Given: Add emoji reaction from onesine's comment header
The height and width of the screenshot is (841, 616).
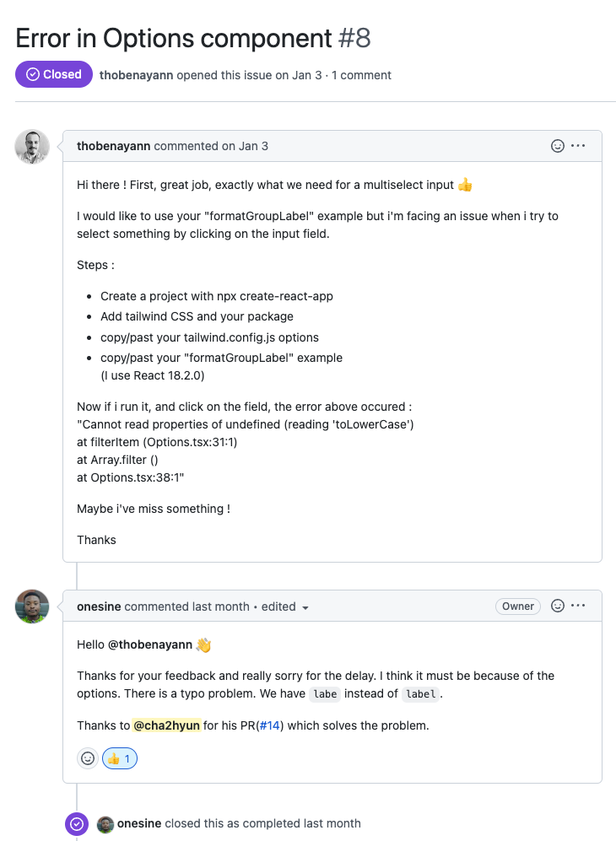Looking at the screenshot, I should coord(557,606).
